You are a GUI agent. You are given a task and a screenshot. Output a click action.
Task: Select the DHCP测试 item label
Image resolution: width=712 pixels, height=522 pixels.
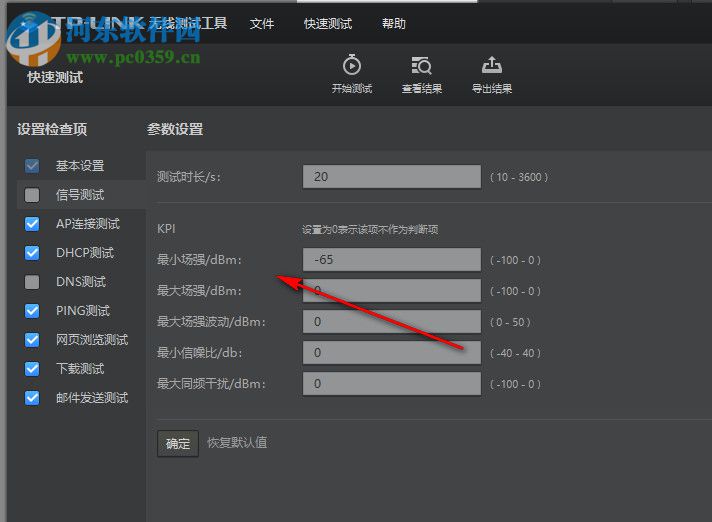coord(85,253)
